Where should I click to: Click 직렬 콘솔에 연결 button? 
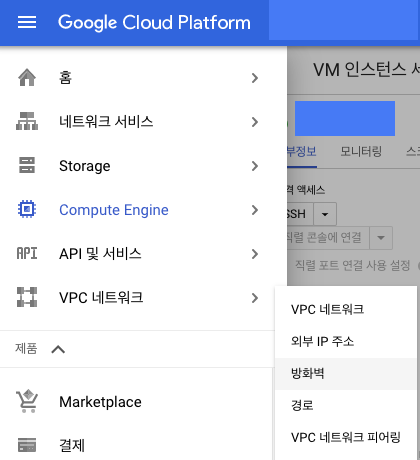(328, 238)
